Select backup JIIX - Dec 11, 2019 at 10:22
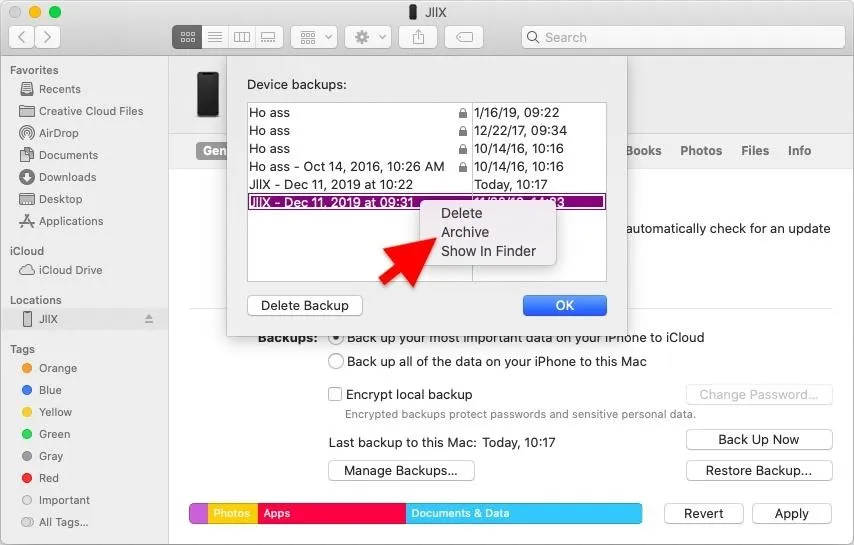The height and width of the screenshot is (545, 854). pos(426,185)
